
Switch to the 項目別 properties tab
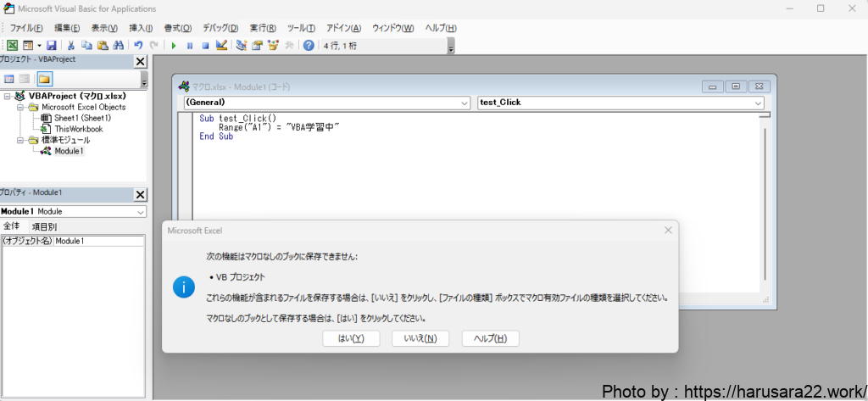44,226
